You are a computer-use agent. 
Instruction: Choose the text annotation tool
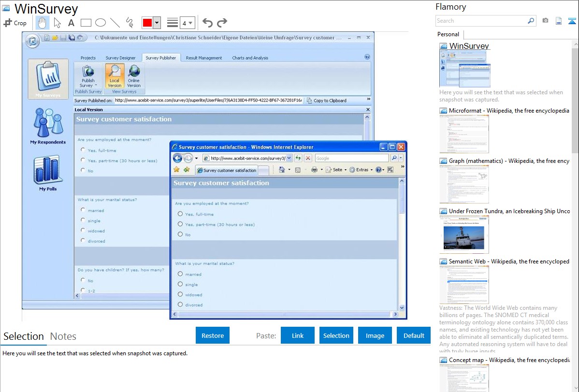[x=71, y=23]
